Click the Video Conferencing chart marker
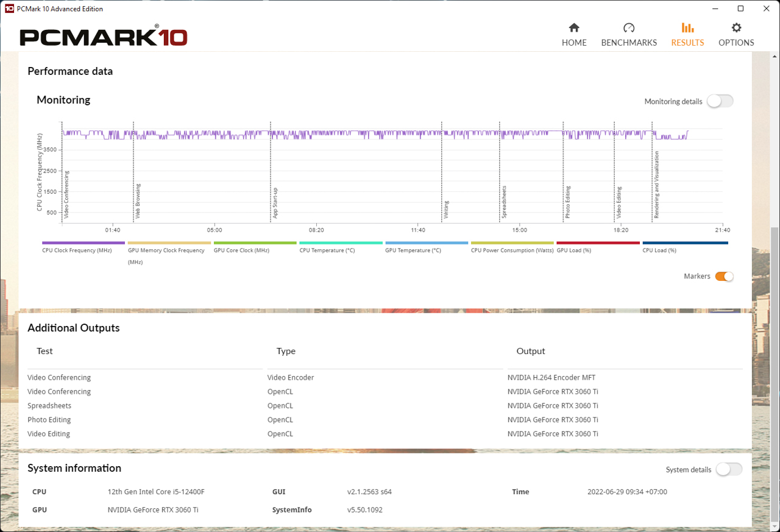Screen dimensions: 780x532 (x=66, y=194)
